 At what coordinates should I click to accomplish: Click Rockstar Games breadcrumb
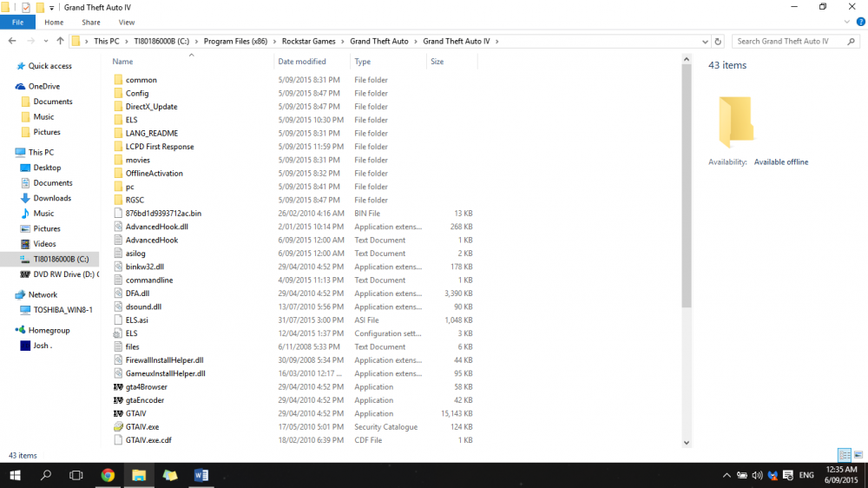point(308,41)
